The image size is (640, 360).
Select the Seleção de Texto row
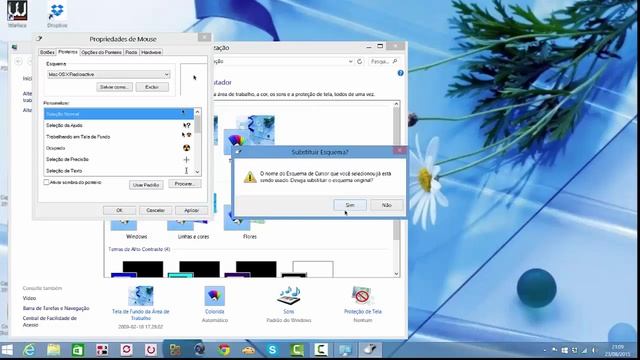[x=119, y=171]
